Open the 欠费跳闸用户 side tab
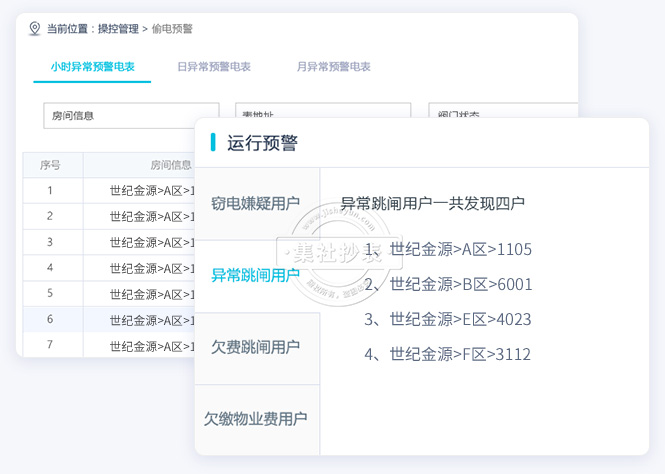This screenshot has width=665, height=474. [x=256, y=347]
